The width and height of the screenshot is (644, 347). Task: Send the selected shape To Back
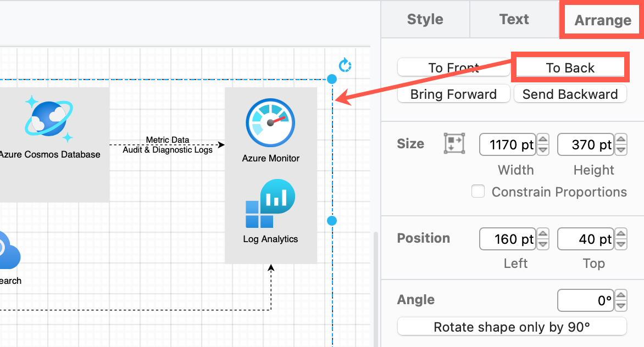[570, 67]
